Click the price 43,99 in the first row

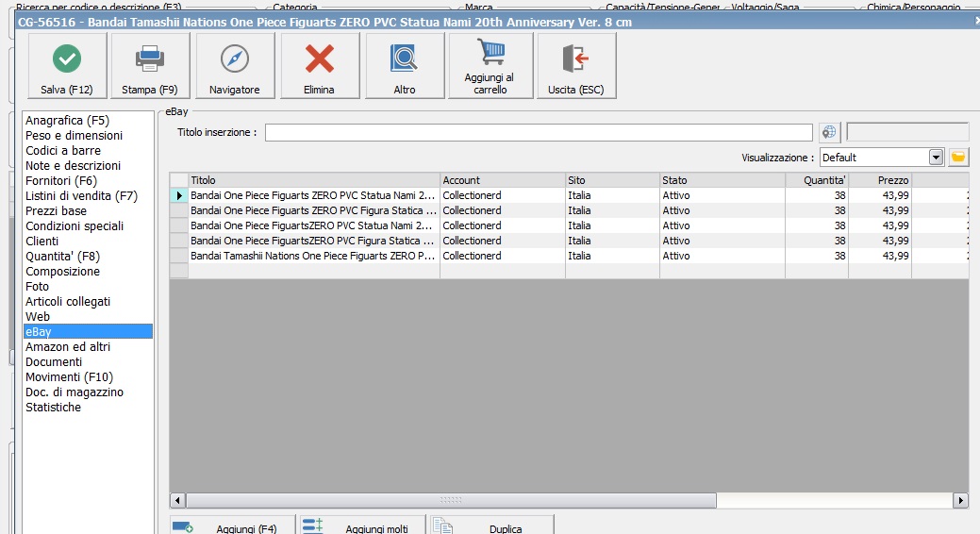896,195
